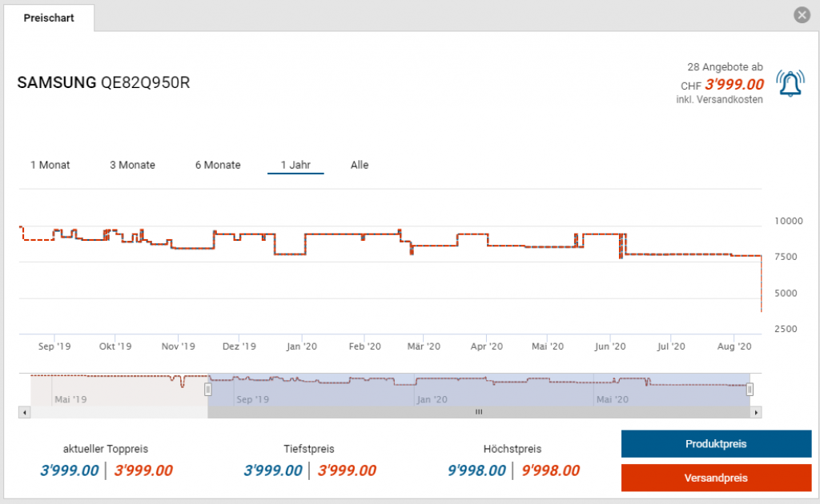
Task: Switch chart range to 6 Monate
Action: coord(218,165)
